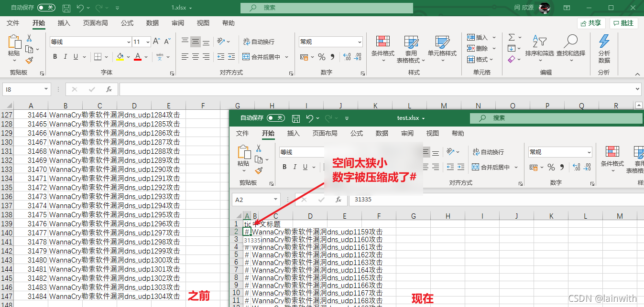Open 文件 File tab in 1.xlsx
The width and height of the screenshot is (644, 307).
click(x=13, y=23)
